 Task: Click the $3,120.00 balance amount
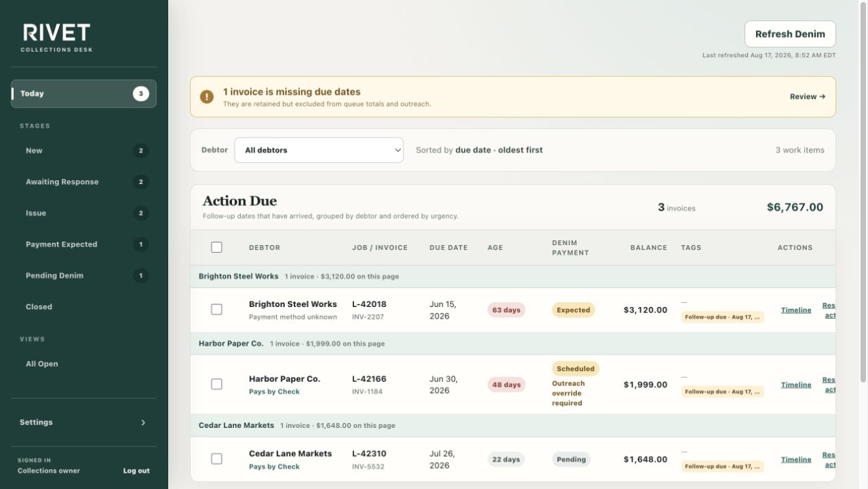point(645,310)
